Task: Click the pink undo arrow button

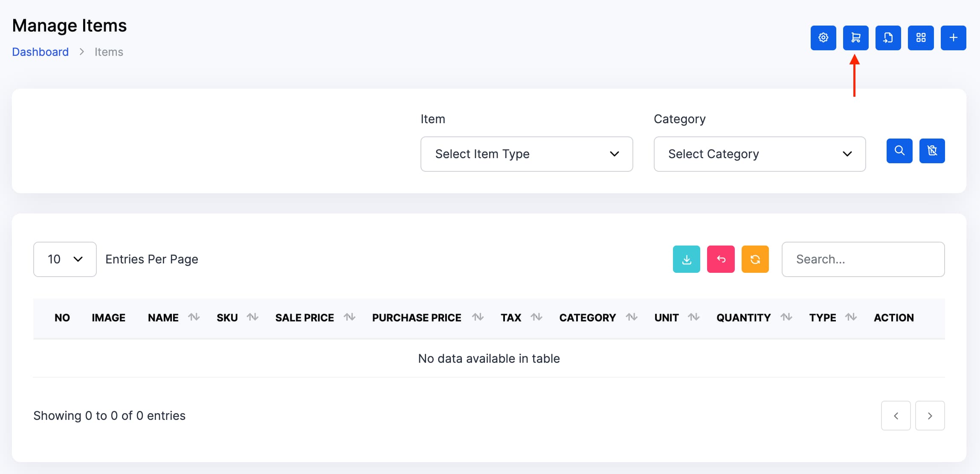Action: [721, 259]
